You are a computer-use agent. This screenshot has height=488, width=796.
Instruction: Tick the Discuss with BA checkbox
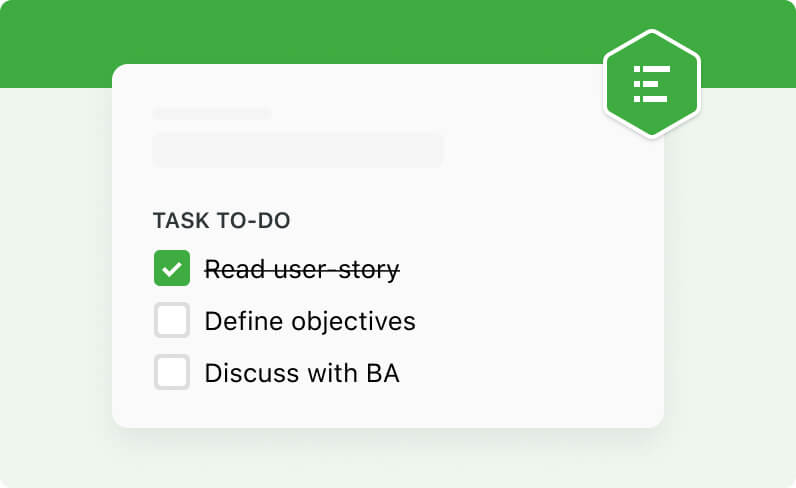172,372
